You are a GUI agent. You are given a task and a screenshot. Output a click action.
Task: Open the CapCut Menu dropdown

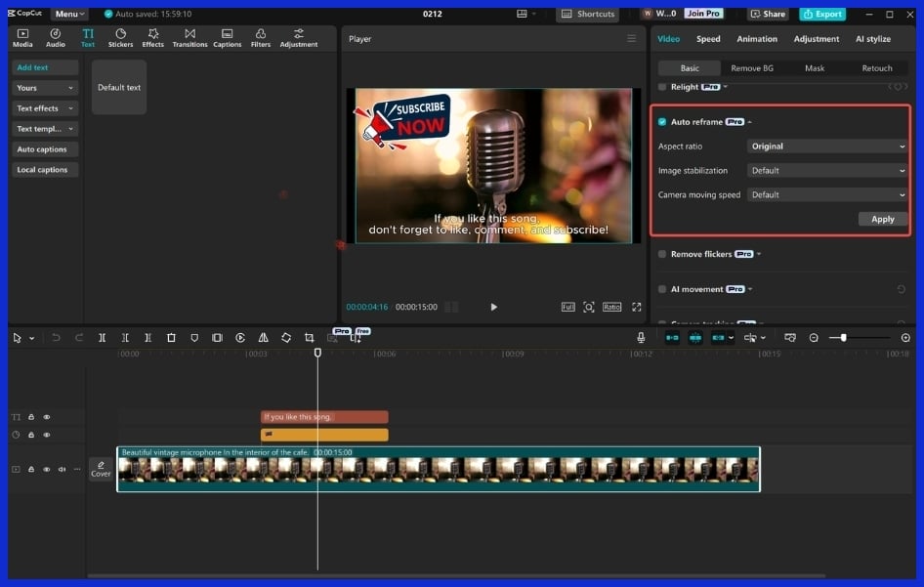point(67,14)
